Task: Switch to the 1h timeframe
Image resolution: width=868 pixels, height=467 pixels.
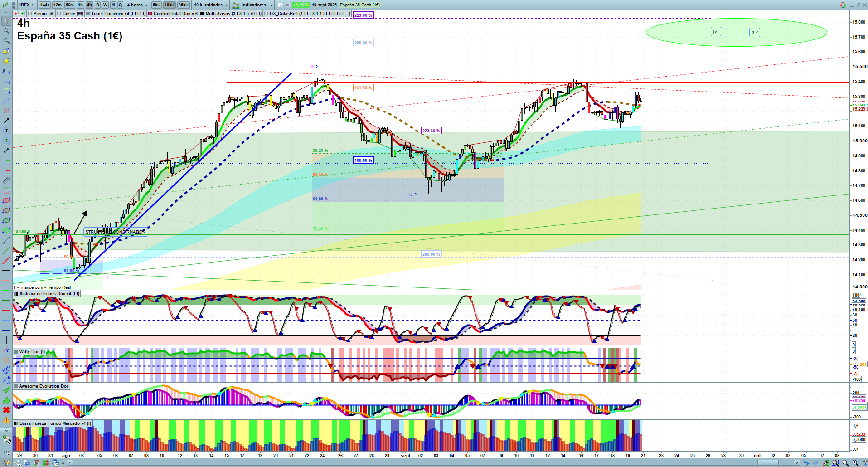Action: point(81,5)
